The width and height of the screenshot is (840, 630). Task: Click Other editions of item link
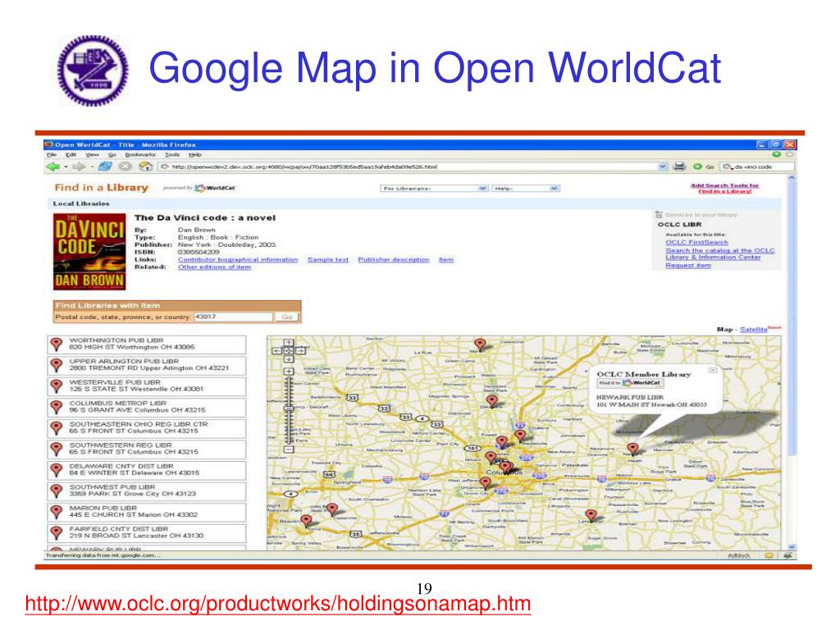[214, 267]
